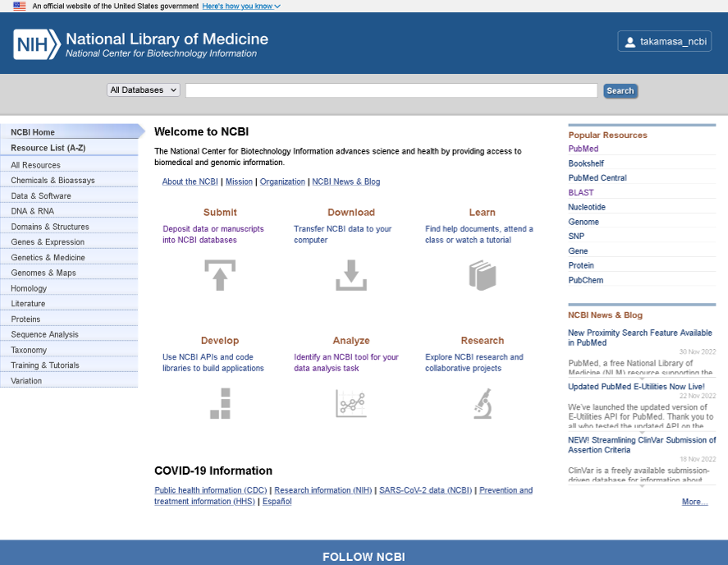Open Training & Tutorials sidebar item
Image resolution: width=728 pixels, height=565 pixels.
point(69,365)
